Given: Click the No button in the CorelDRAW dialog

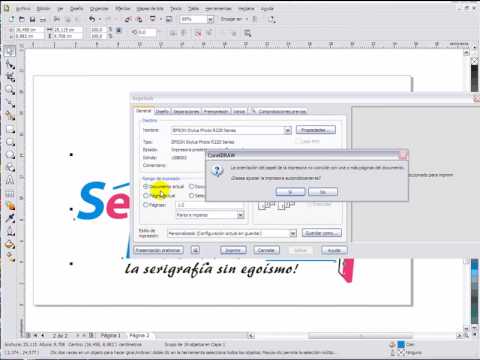Looking at the screenshot, I should (x=323, y=192).
